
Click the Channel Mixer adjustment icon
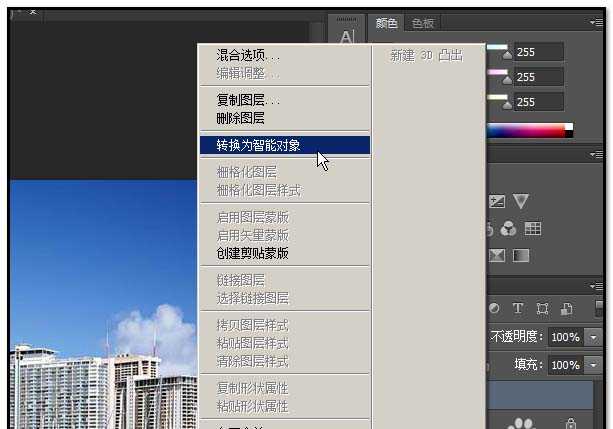pyautogui.click(x=509, y=229)
